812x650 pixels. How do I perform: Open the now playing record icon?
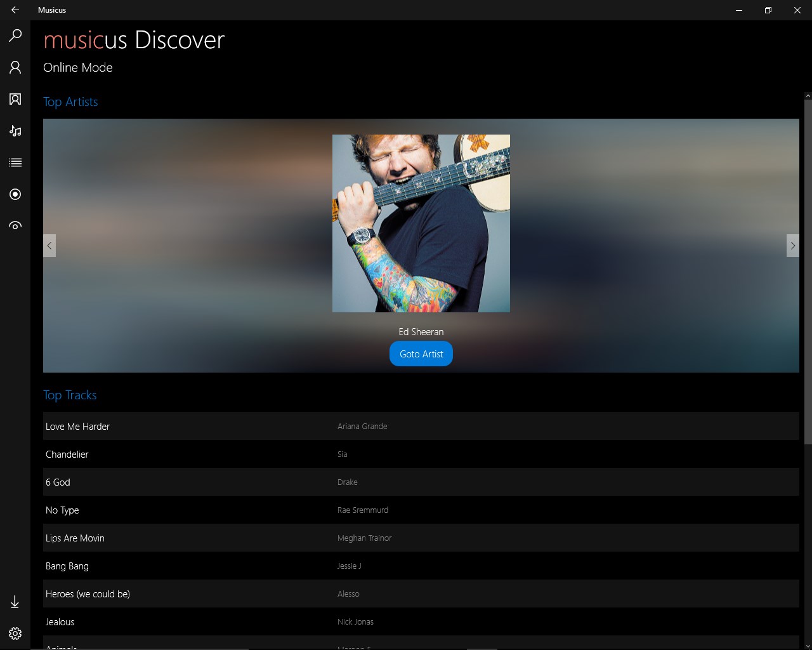click(15, 194)
